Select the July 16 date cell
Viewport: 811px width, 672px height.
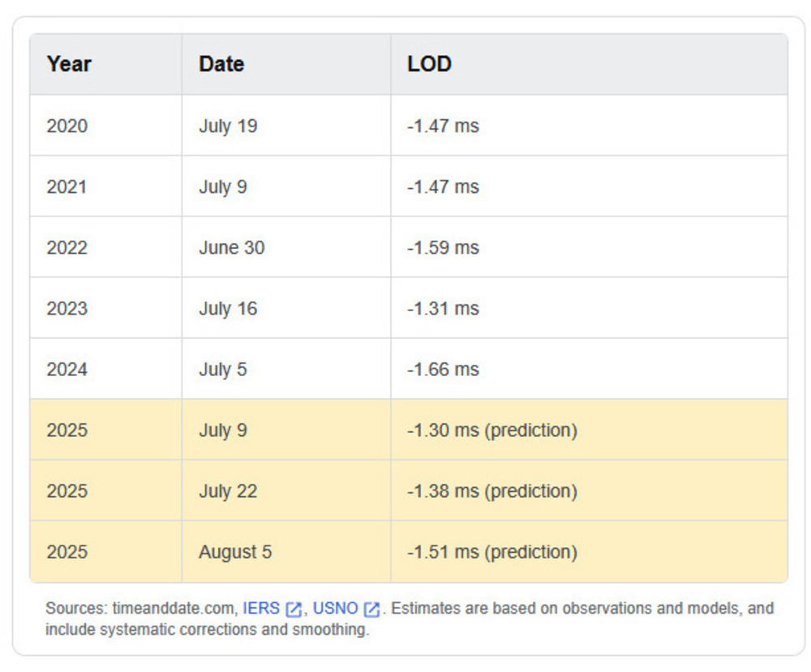tap(228, 308)
